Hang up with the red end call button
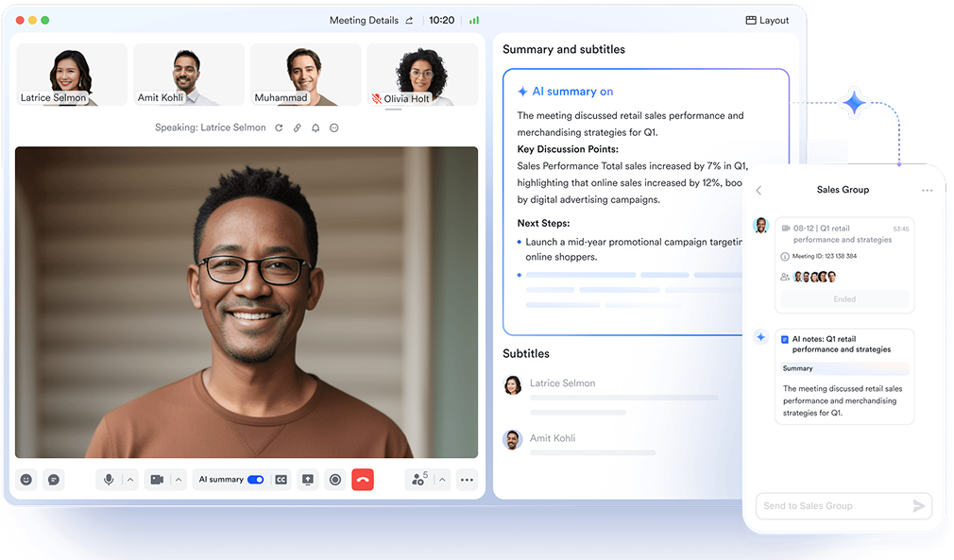Image resolution: width=954 pixels, height=560 pixels. click(x=363, y=480)
